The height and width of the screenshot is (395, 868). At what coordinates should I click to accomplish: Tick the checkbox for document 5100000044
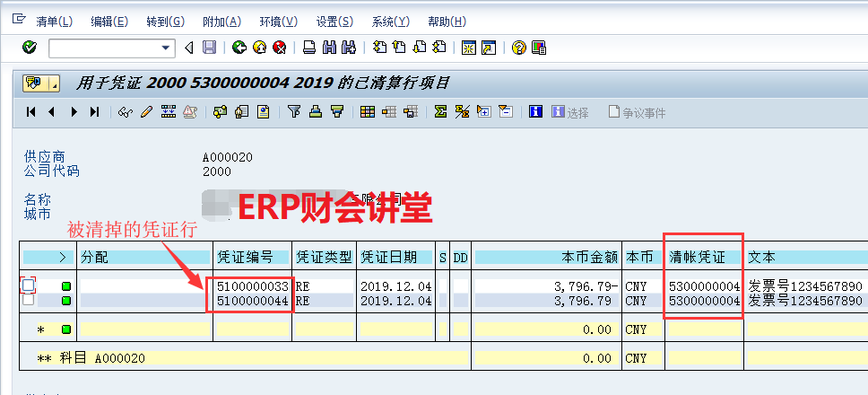click(x=29, y=300)
